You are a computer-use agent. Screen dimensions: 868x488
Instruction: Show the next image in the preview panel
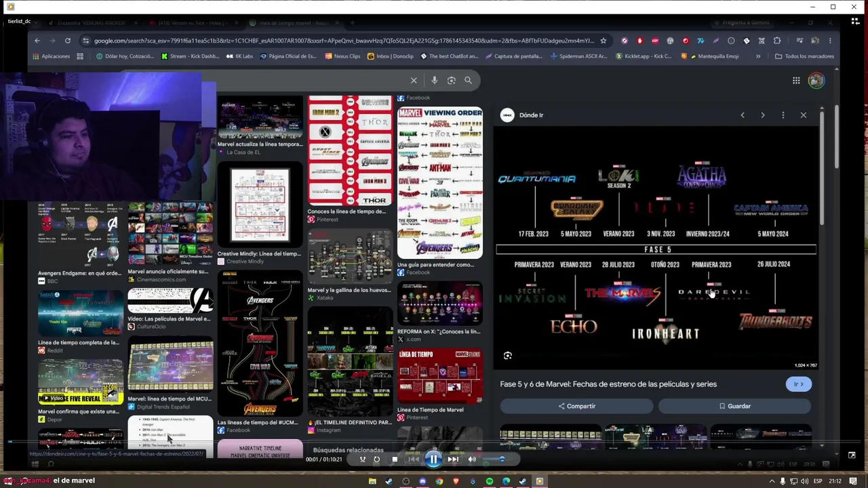[x=763, y=115]
